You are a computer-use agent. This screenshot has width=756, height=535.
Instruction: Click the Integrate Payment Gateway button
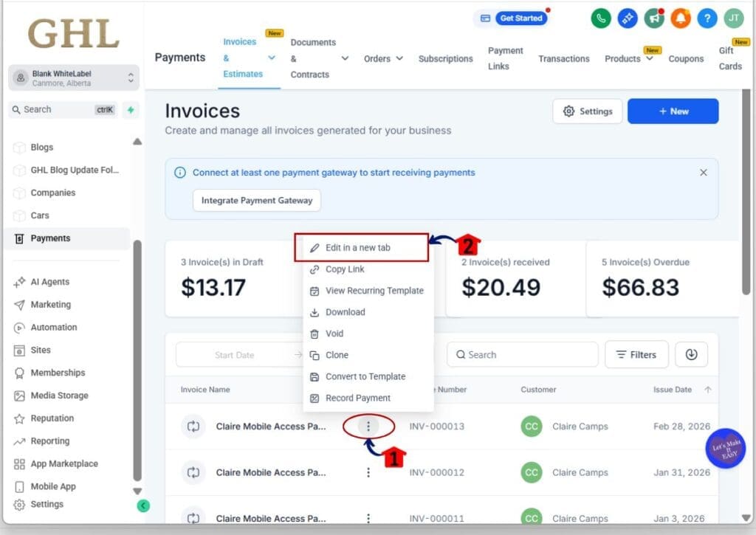(256, 200)
